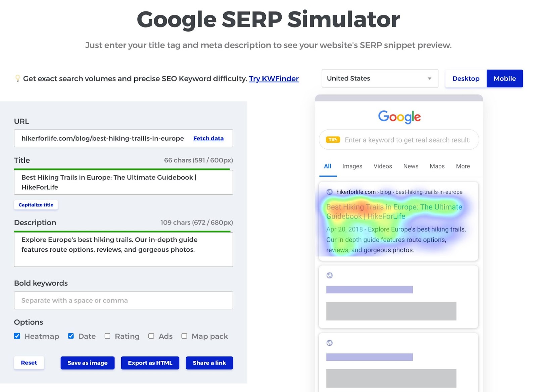The width and height of the screenshot is (537, 392).
Task: Toggle the Heatmap checkbox
Action: (x=17, y=336)
